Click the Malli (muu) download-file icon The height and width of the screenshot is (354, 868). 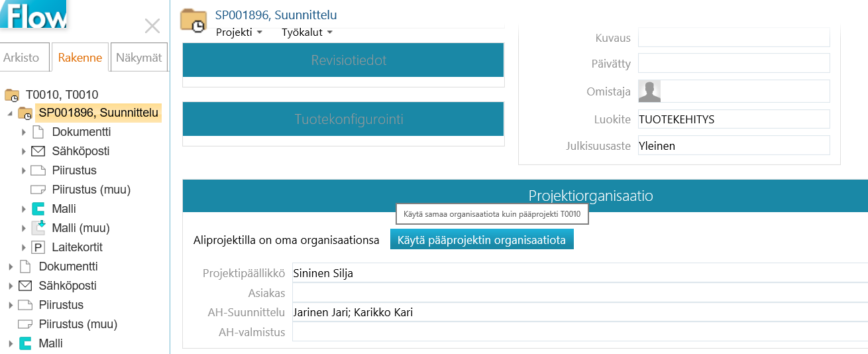click(38, 228)
